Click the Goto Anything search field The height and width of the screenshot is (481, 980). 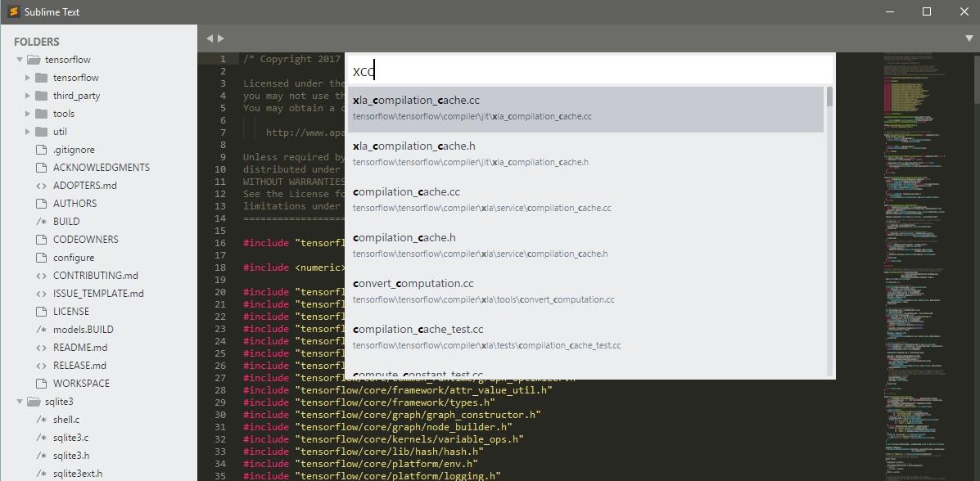pos(590,70)
